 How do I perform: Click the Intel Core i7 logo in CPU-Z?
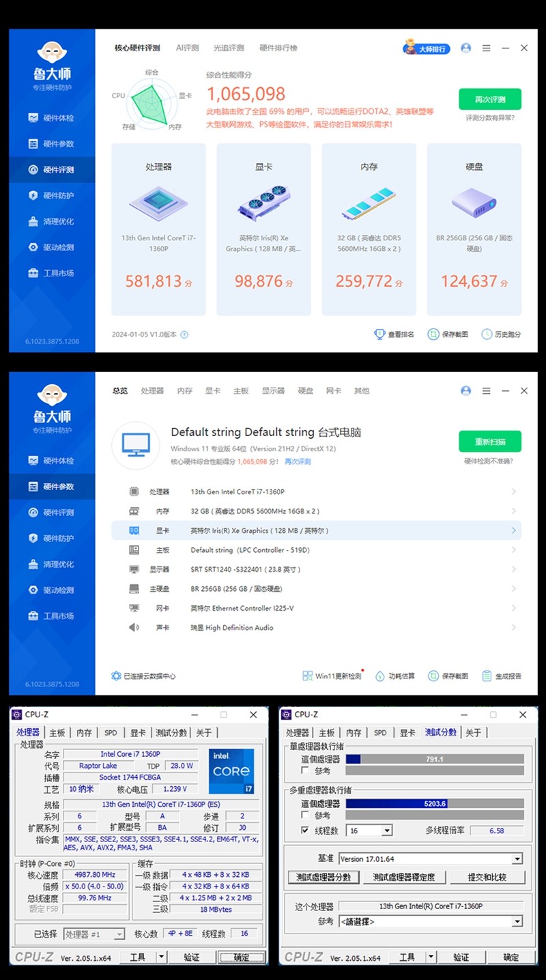[231, 771]
